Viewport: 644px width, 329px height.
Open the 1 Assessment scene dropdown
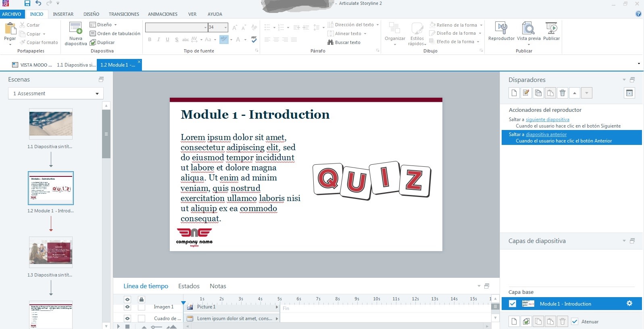pyautogui.click(x=56, y=93)
